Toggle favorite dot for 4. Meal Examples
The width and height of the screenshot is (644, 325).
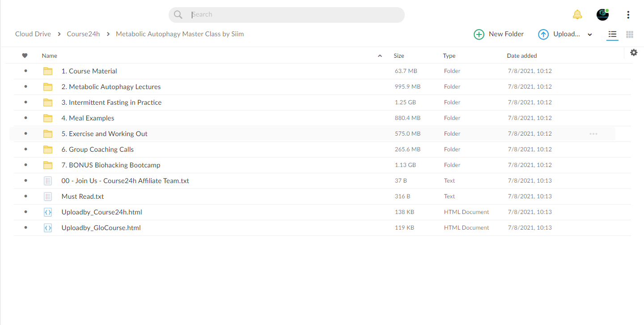coord(25,118)
